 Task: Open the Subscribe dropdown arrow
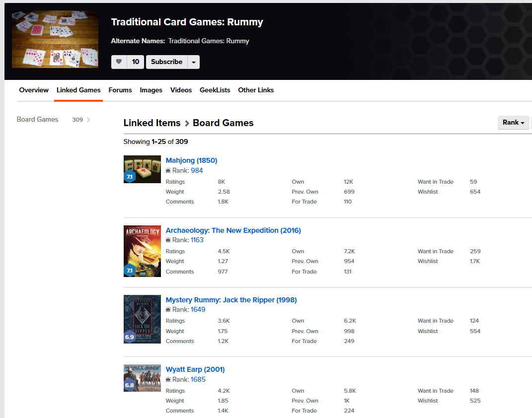tap(194, 62)
